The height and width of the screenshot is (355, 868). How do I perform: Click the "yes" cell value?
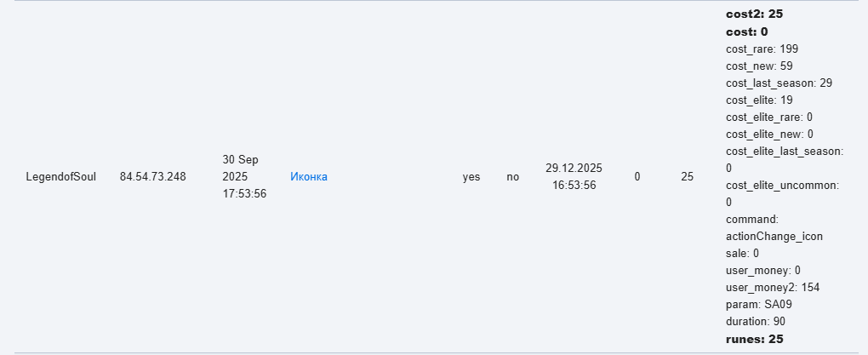point(471,177)
